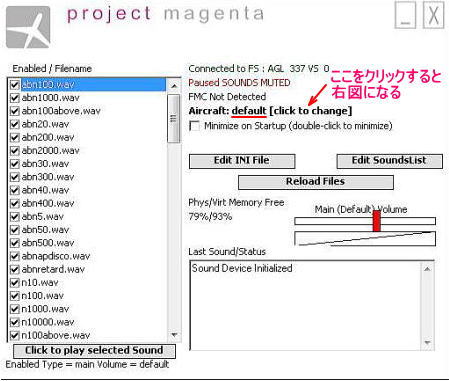
Task: Disable abnretard.wav sound checkbox
Action: pyautogui.click(x=14, y=269)
